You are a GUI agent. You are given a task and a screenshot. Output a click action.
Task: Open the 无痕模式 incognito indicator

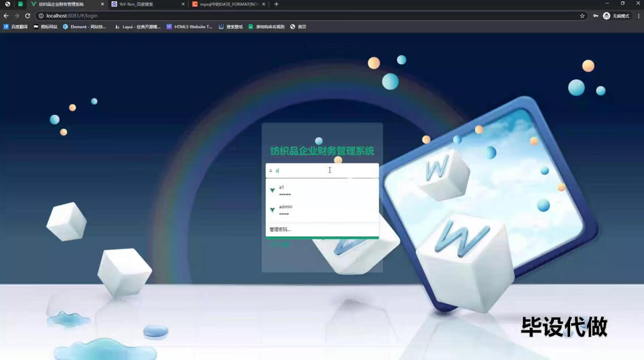point(616,16)
